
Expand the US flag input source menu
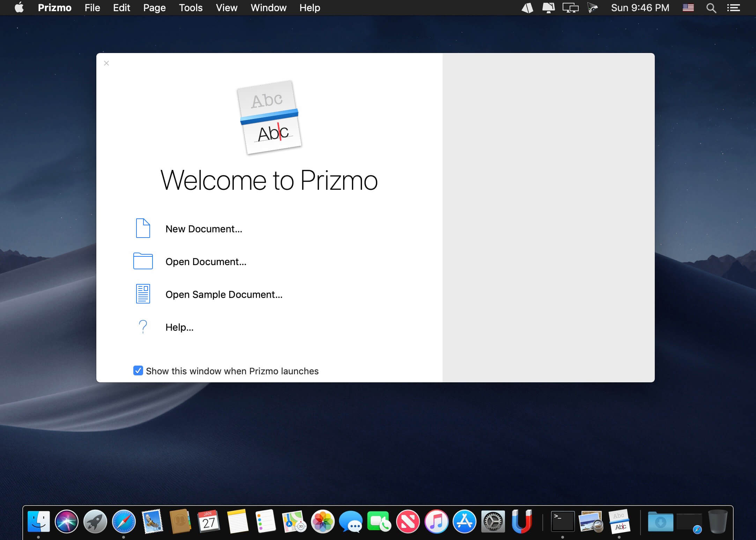pos(688,8)
